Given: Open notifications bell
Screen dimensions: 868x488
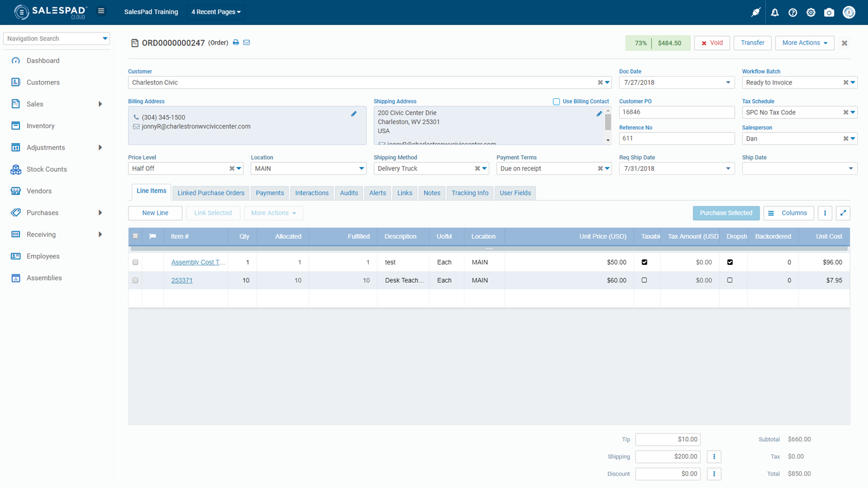Looking at the screenshot, I should tap(775, 12).
